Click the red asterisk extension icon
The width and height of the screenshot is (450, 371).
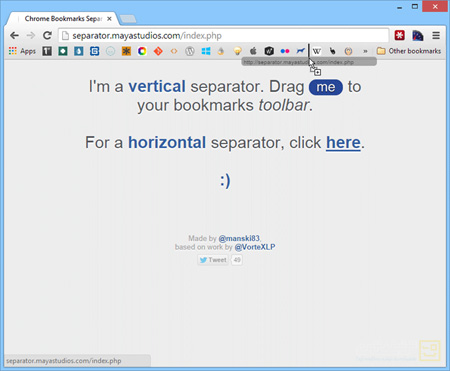(x=400, y=35)
